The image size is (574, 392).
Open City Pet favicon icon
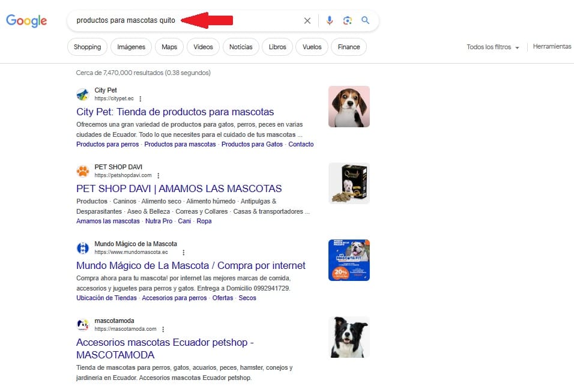coord(83,94)
